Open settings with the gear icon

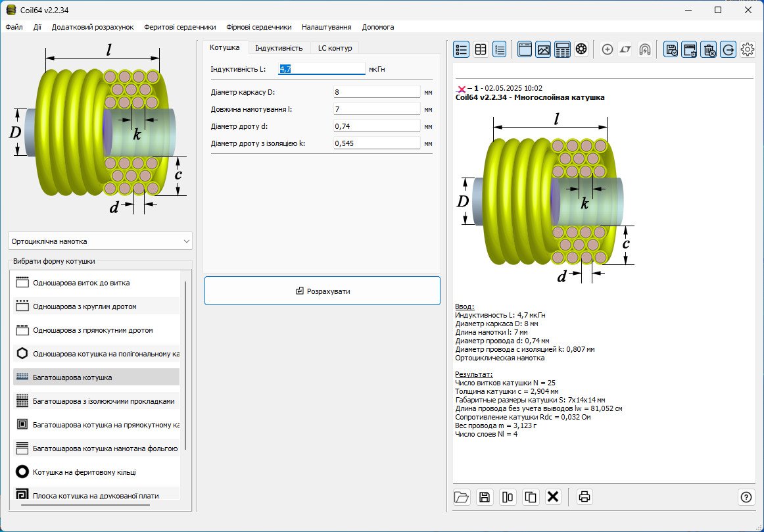[748, 49]
